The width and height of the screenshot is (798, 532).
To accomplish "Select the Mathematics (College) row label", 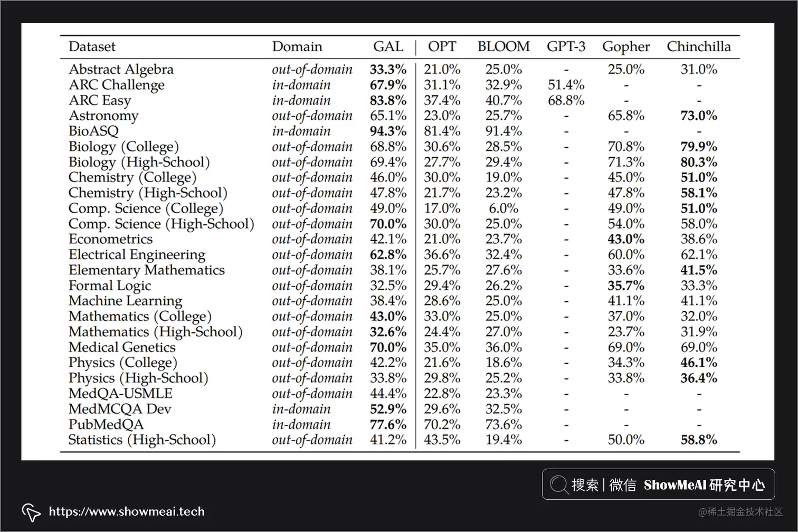I will tap(140, 317).
